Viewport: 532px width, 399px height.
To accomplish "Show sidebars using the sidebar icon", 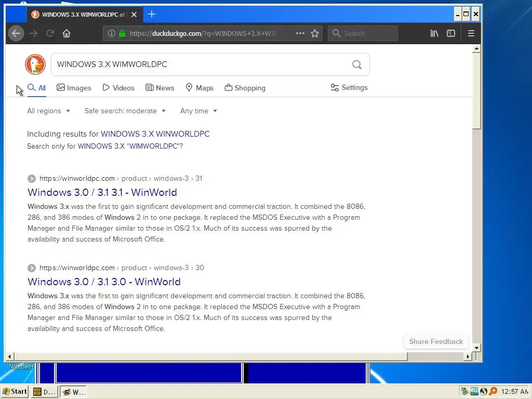I will pyautogui.click(x=451, y=33).
